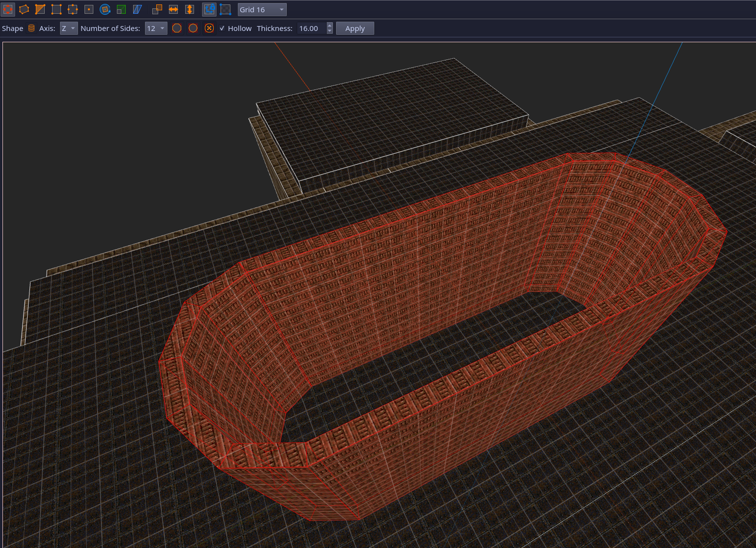Viewport: 756px width, 548px height.
Task: Activate the Rotate tool icon
Action: coord(105,9)
